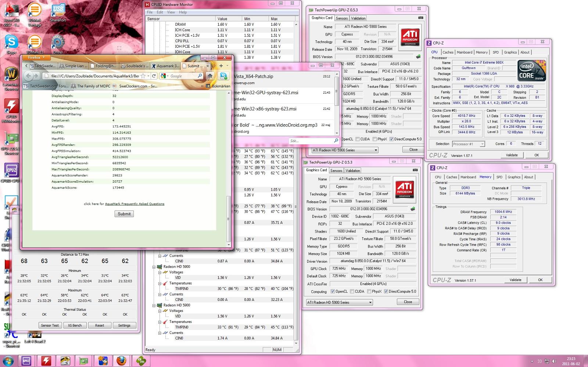The image size is (588, 367).
Task: Open the Launcher Shortcut desktop icon
Action: pyautogui.click(x=11, y=79)
